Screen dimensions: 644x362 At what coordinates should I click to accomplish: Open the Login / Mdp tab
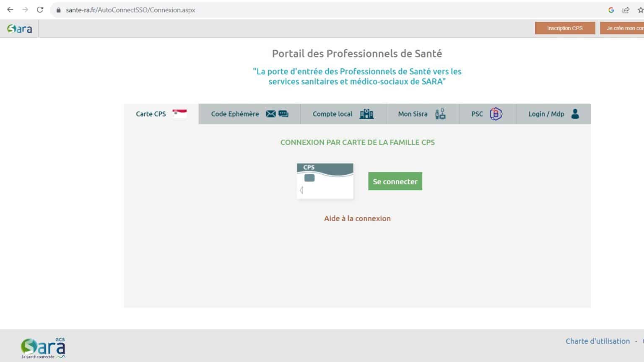(553, 114)
